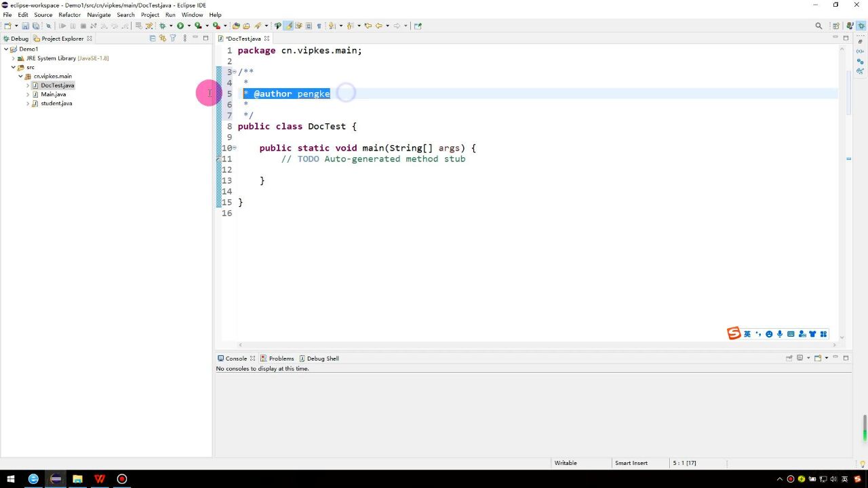This screenshot has height=488, width=868.
Task: Toggle the Skip All Breakpoints toolbar icon
Action: coord(48,26)
